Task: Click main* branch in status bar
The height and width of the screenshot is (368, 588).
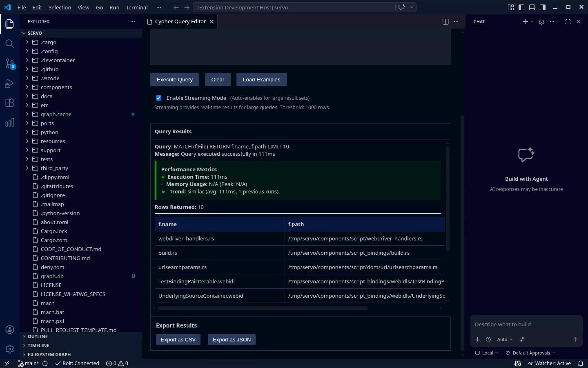Action: (29, 364)
